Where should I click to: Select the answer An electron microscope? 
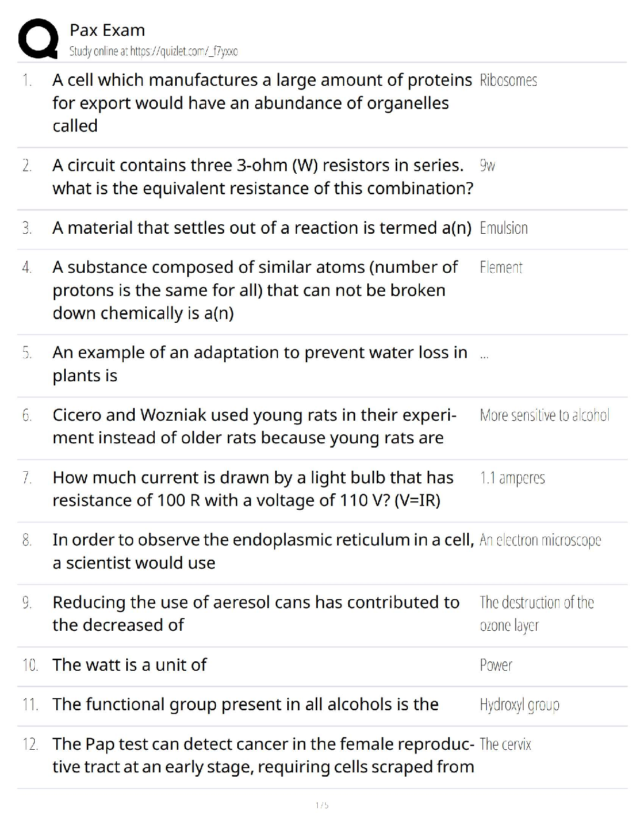click(540, 540)
